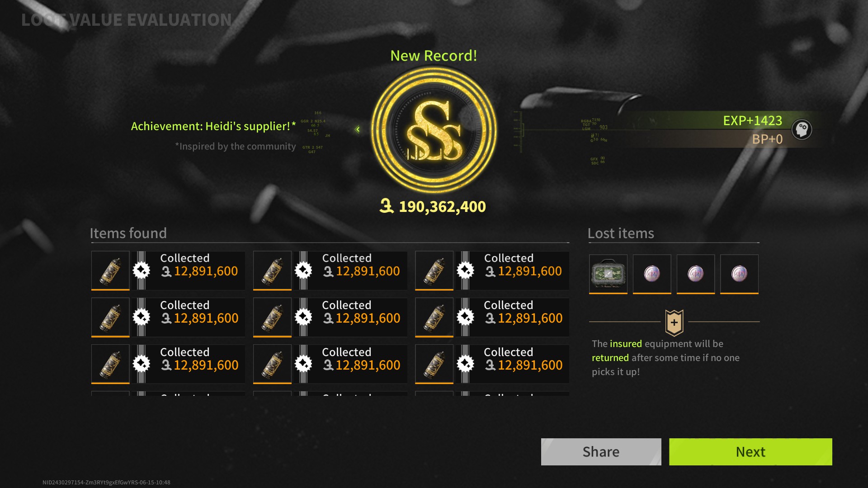This screenshot has width=868, height=488.
Task: Click the green Next button
Action: click(x=750, y=451)
